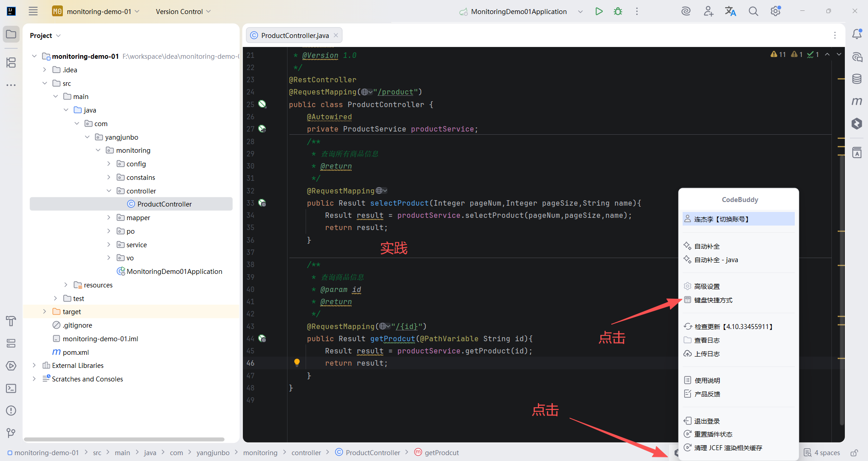This screenshot has height=461, width=868.
Task: Select pom.xml in project tree
Action: click(71, 352)
